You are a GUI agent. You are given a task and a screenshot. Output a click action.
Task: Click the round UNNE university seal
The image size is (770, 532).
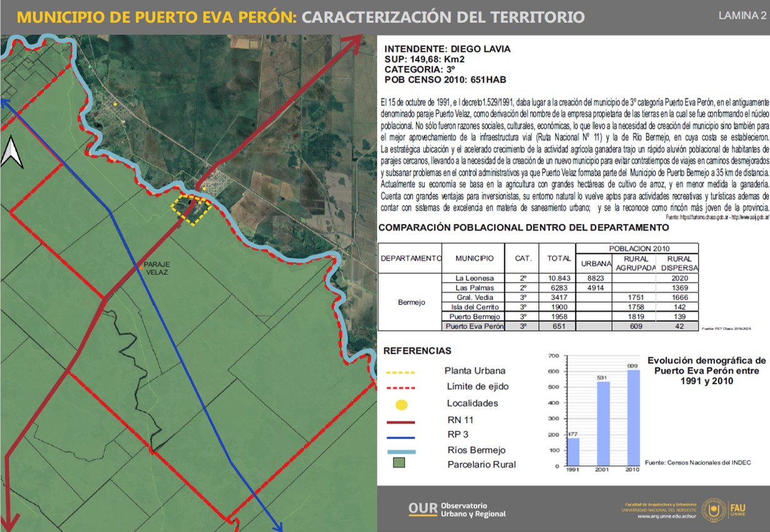click(x=714, y=509)
